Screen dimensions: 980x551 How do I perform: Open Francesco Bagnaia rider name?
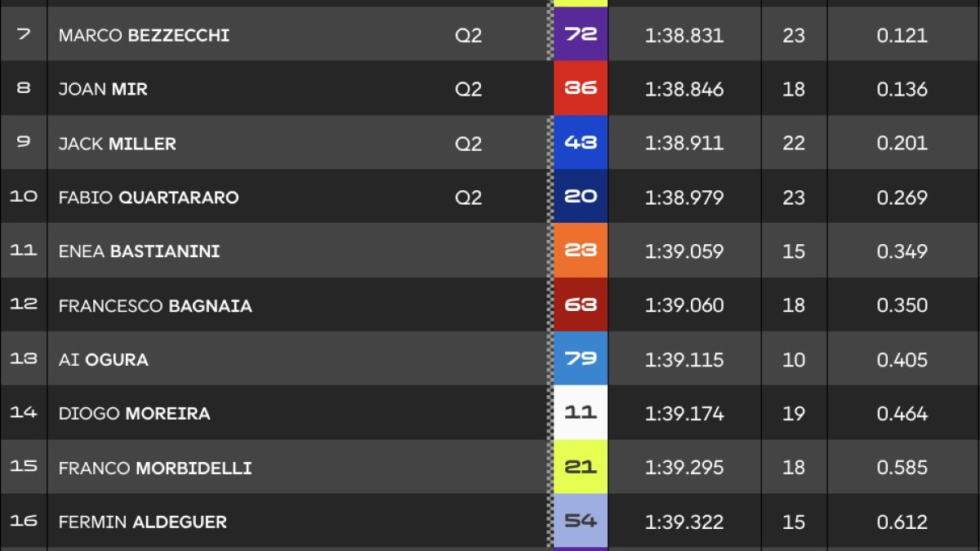pos(155,306)
